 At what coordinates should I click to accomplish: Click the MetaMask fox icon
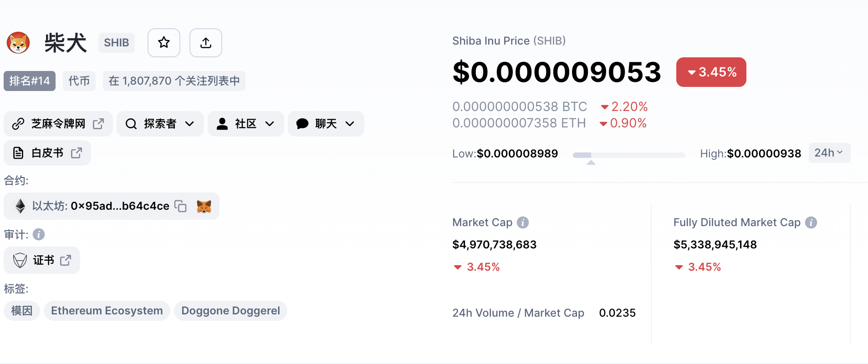click(x=204, y=206)
